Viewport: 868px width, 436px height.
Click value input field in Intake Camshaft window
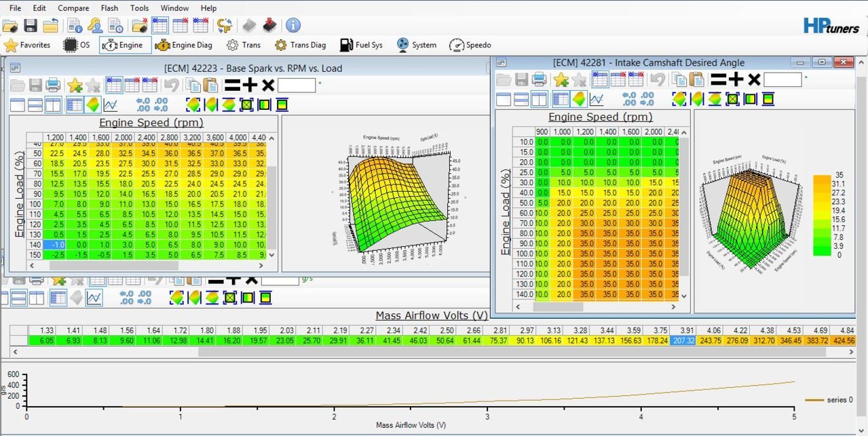pos(782,79)
